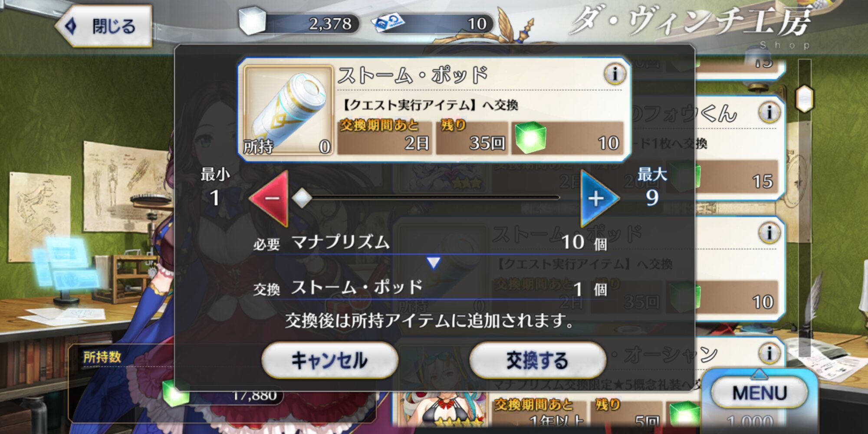Open info for ストーム・ポッド in the dialog
868x434 pixels.
615,74
